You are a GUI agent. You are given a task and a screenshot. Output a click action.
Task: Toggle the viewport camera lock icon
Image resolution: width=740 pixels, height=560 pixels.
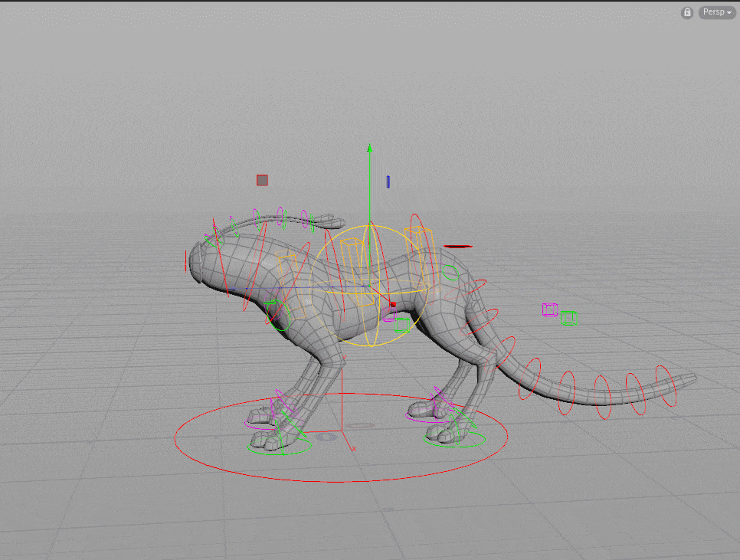[687, 13]
